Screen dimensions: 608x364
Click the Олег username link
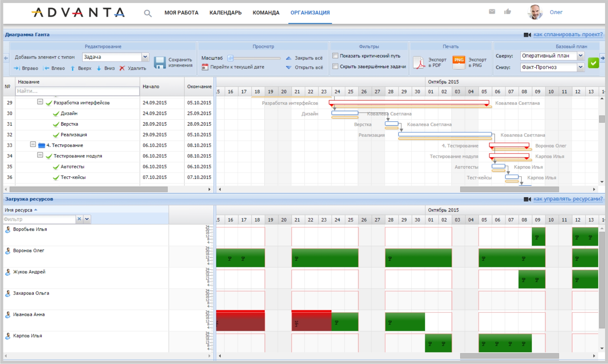tap(556, 12)
